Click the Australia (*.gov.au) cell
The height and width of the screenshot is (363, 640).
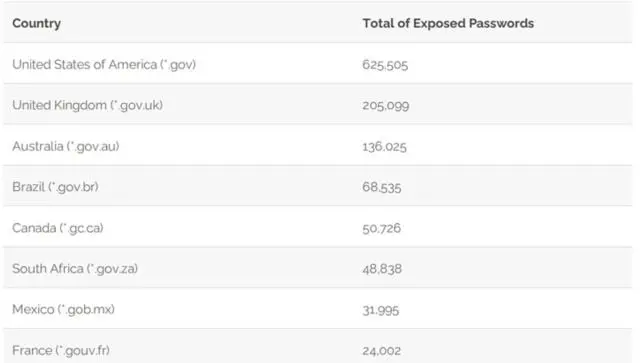pyautogui.click(x=66, y=146)
